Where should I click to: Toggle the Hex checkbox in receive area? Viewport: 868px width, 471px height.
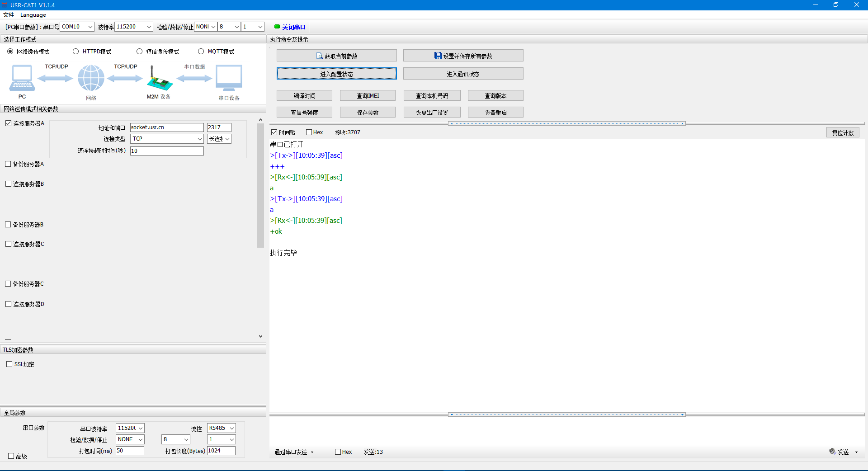(309, 132)
